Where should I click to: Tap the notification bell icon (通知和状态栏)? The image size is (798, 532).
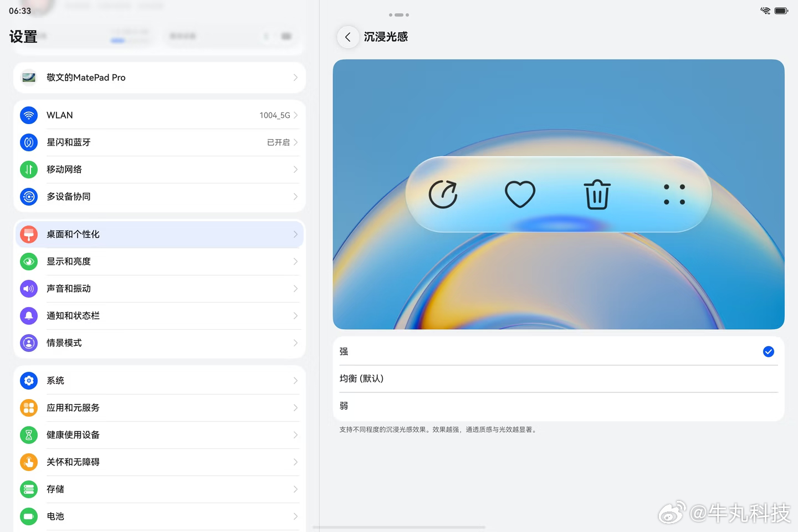29,316
